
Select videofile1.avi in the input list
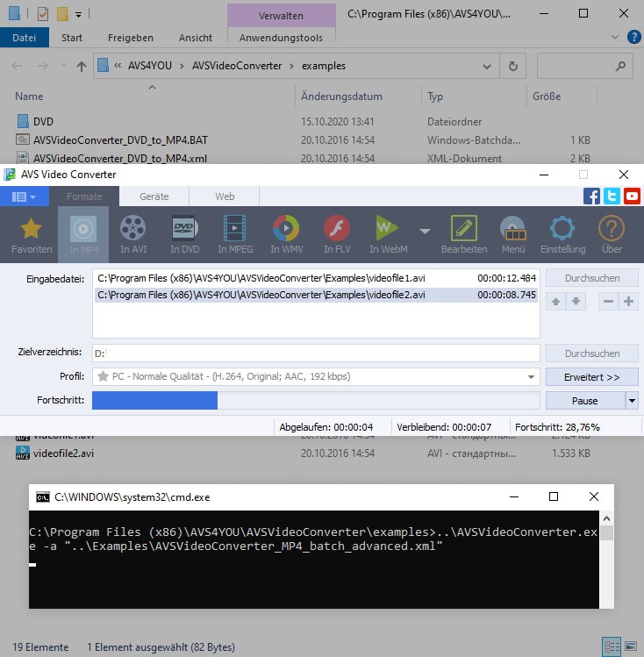(261, 278)
